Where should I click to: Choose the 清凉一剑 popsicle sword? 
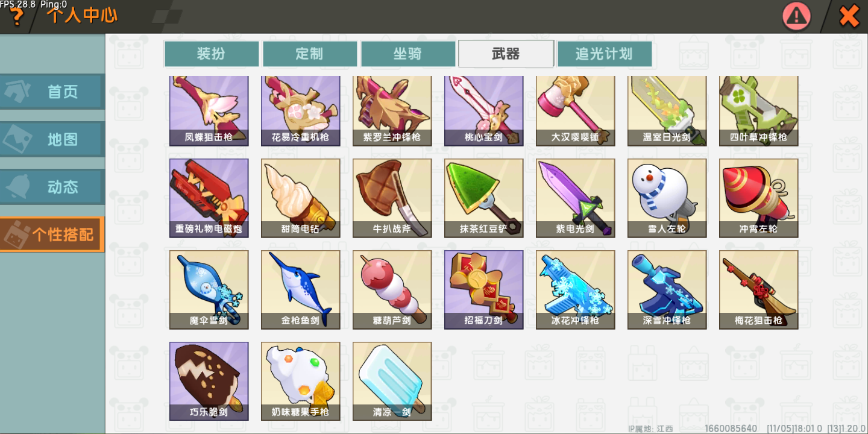click(392, 382)
